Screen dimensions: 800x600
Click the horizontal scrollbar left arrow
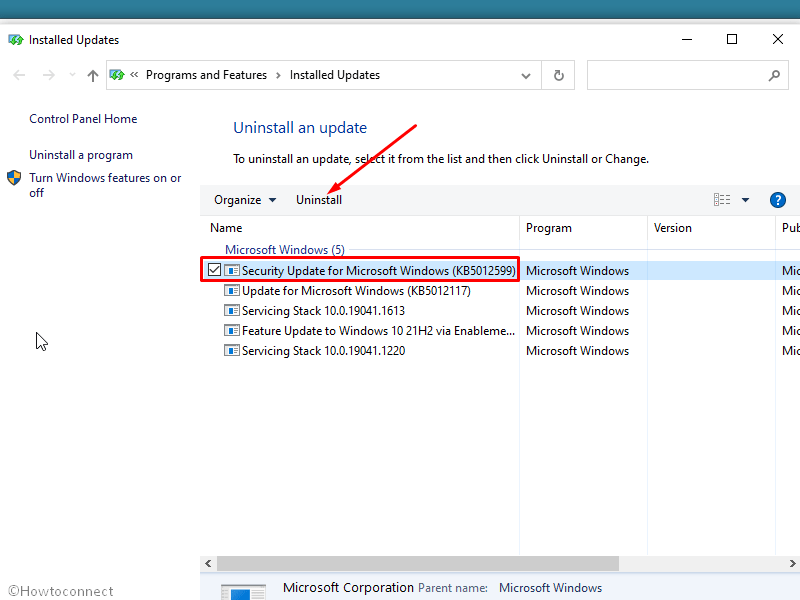(x=208, y=564)
